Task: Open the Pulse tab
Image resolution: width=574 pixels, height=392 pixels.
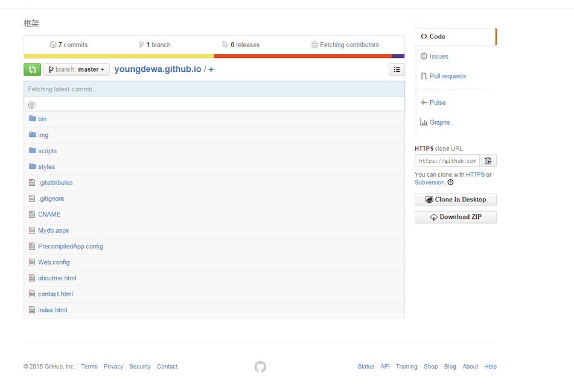Action: pos(433,103)
